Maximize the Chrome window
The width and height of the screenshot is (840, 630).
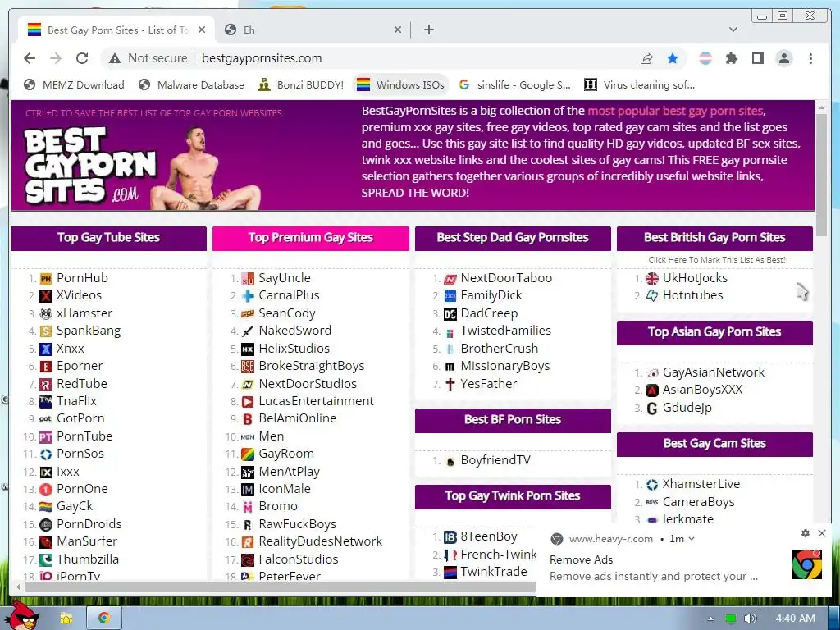tap(783, 16)
